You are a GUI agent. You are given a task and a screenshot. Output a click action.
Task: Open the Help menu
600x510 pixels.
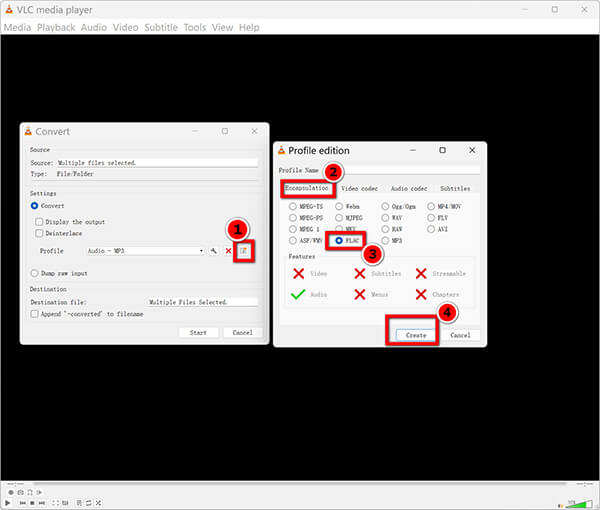pyautogui.click(x=249, y=28)
